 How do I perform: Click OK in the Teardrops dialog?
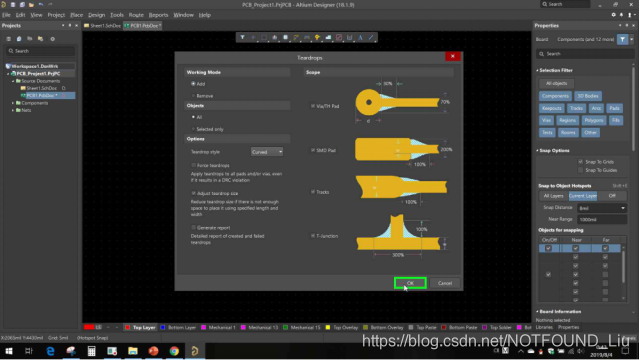(x=410, y=283)
